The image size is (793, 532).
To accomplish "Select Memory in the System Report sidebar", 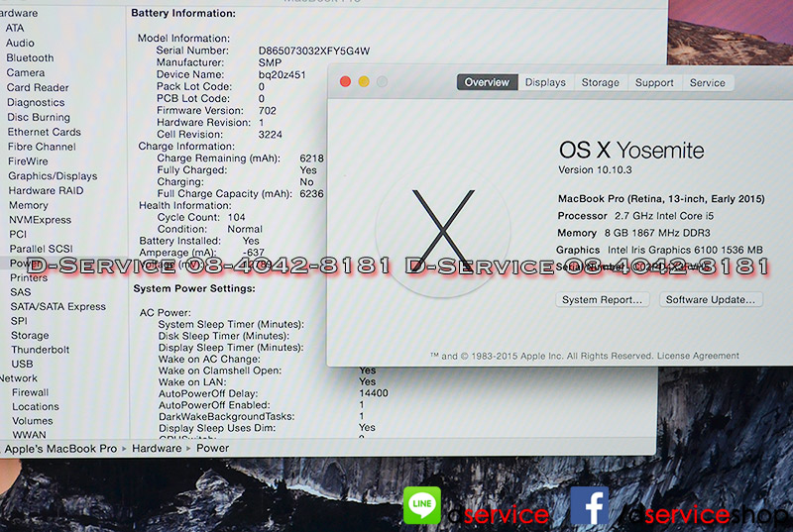I will coord(29,205).
